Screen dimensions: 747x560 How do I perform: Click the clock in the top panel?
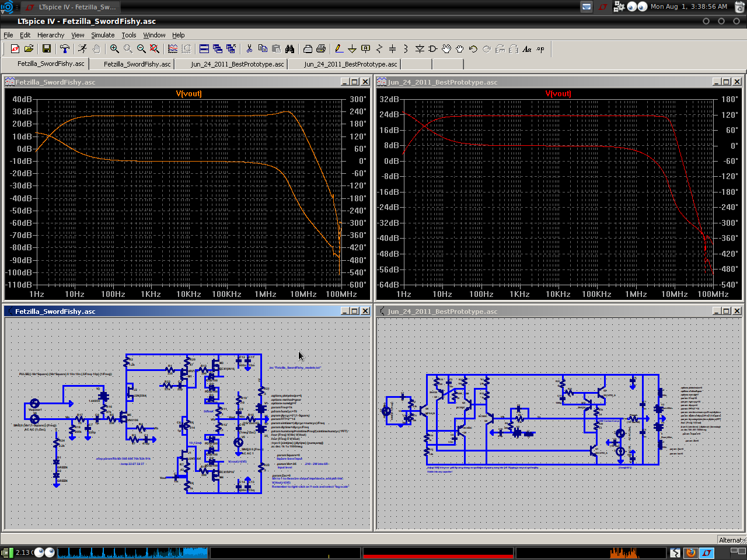tap(689, 6)
